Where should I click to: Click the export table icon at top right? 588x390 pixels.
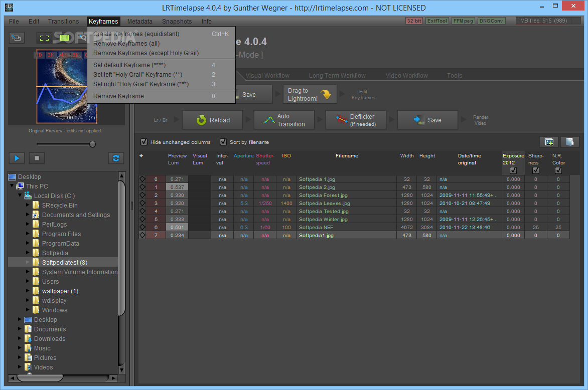click(569, 142)
